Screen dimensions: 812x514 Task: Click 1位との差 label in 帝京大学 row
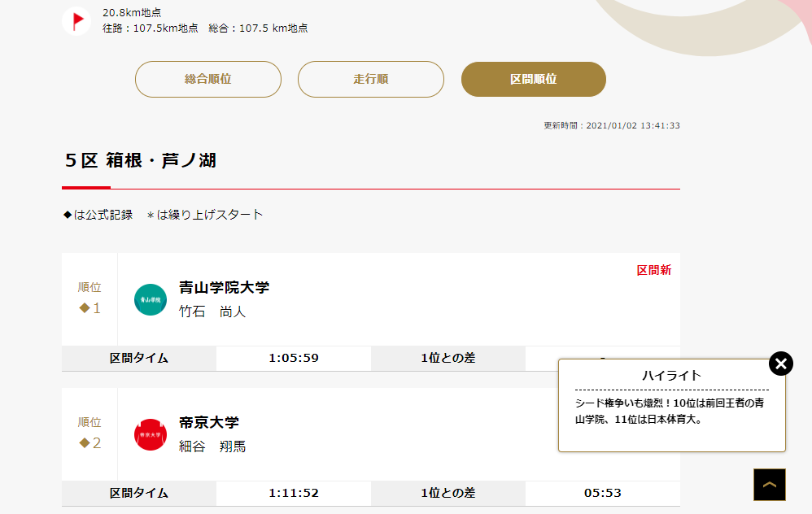click(448, 494)
